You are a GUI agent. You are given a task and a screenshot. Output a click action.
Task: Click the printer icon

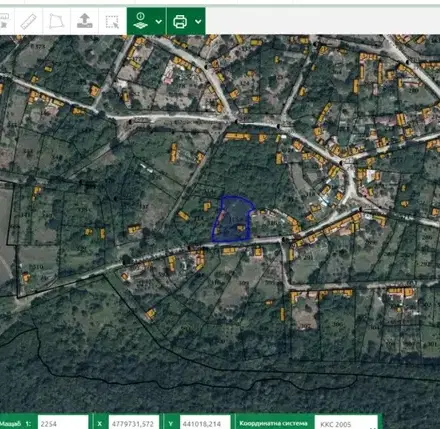(x=180, y=22)
